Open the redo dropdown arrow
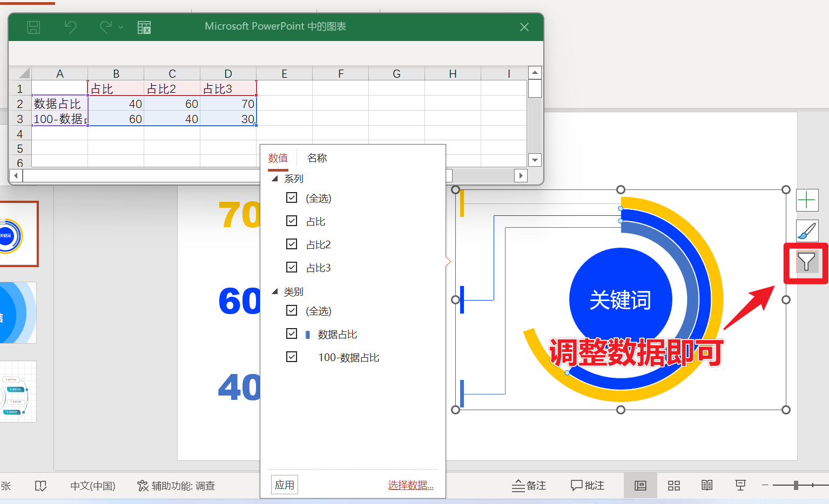 pos(120,27)
